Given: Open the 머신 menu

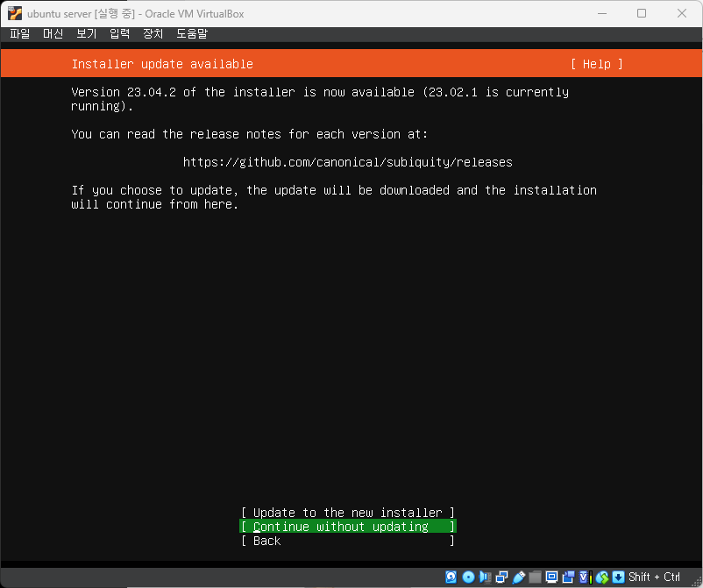Looking at the screenshot, I should 53,33.
